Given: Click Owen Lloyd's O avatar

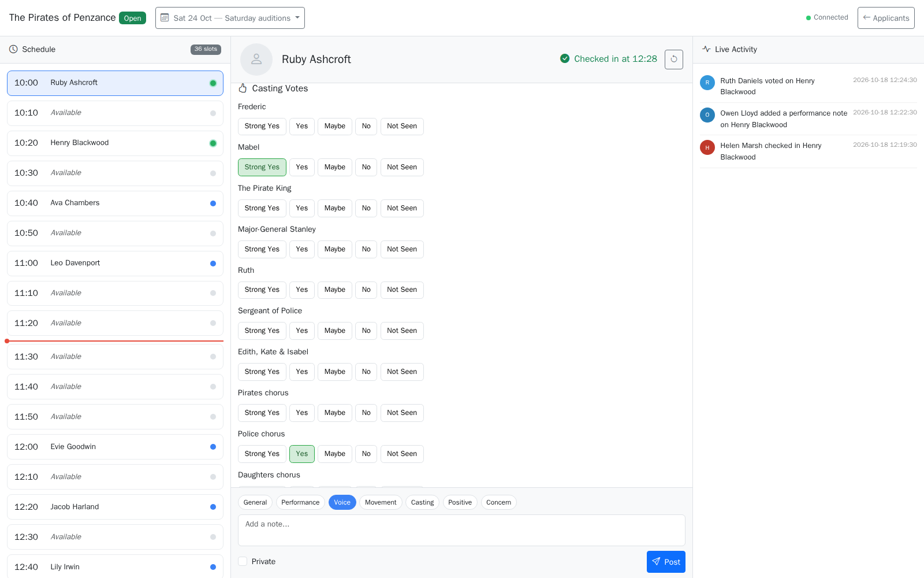Looking at the screenshot, I should [707, 115].
